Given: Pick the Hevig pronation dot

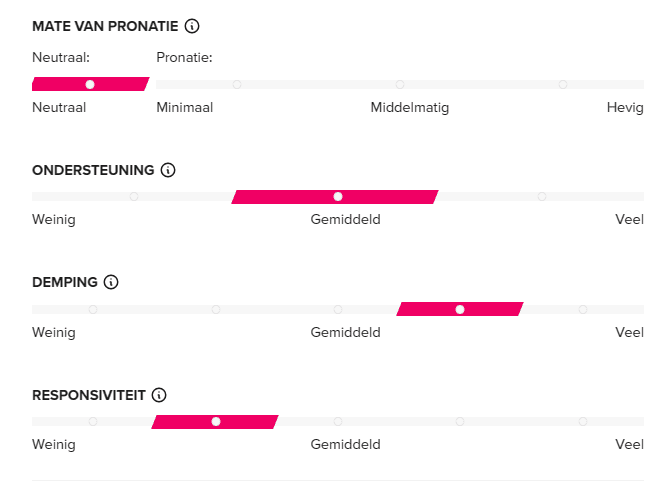Looking at the screenshot, I should [563, 84].
